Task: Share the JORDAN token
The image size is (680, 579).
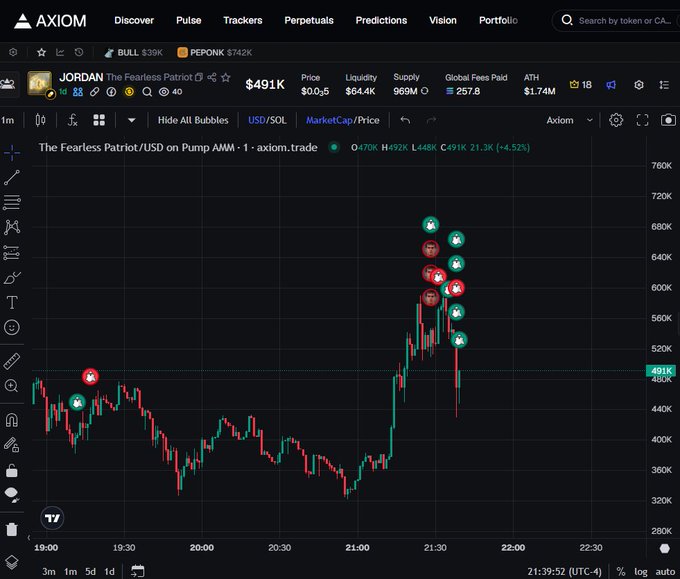Action: (212, 77)
